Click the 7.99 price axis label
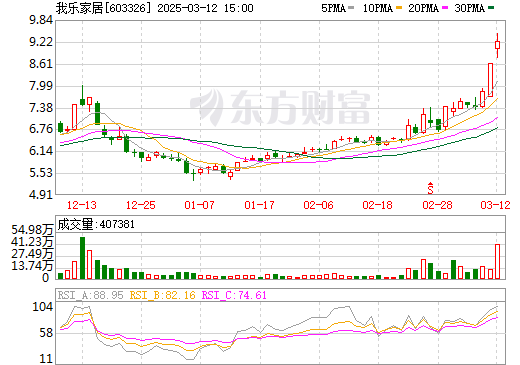This screenshot has height=365, width=520. click(x=41, y=86)
